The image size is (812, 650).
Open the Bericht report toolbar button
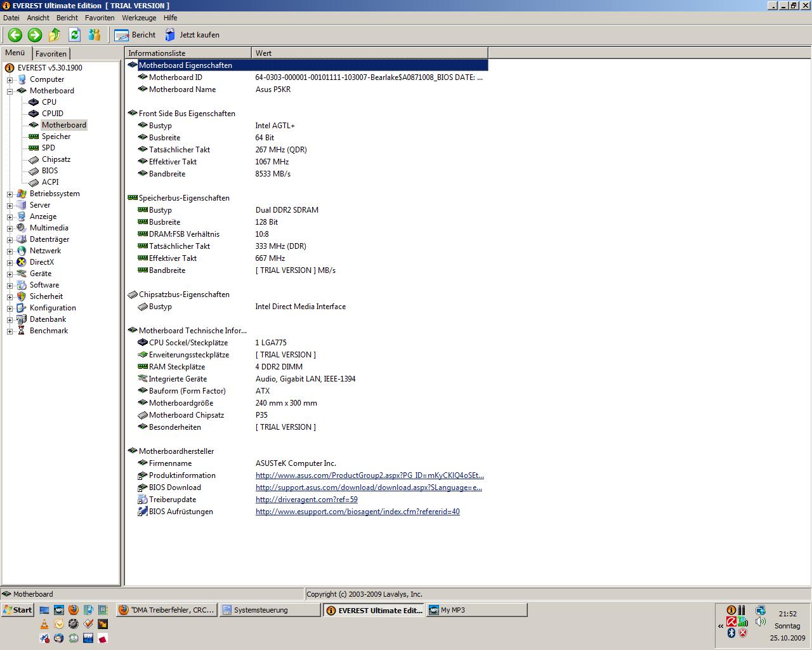pyautogui.click(x=135, y=35)
